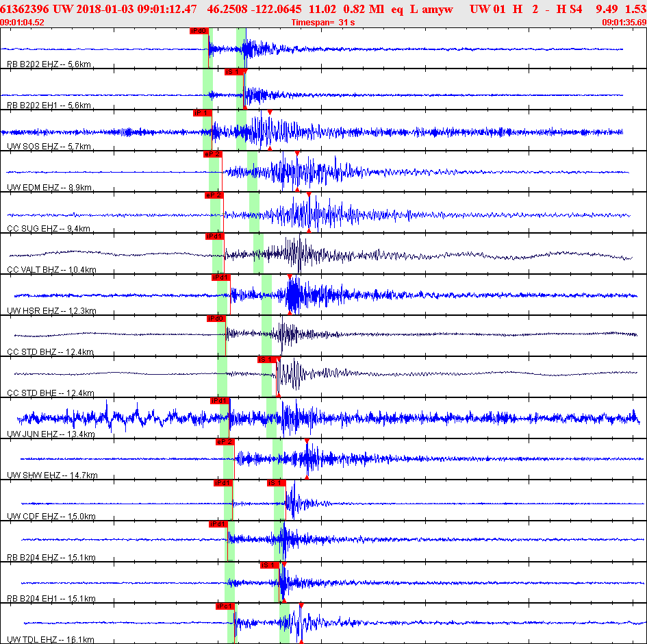Click the Timespan= 31 s header text

(323, 23)
